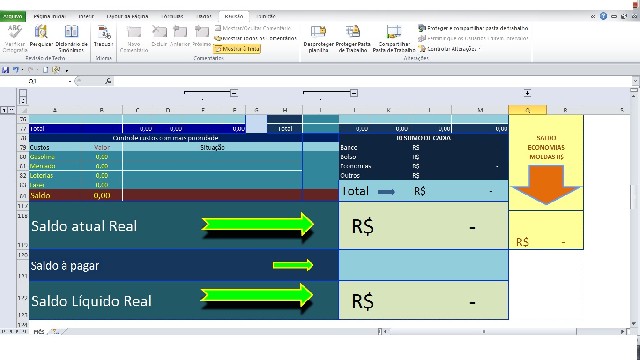Open the Undo history dropdown arrow
This screenshot has height=360, width=640.
(22, 70)
